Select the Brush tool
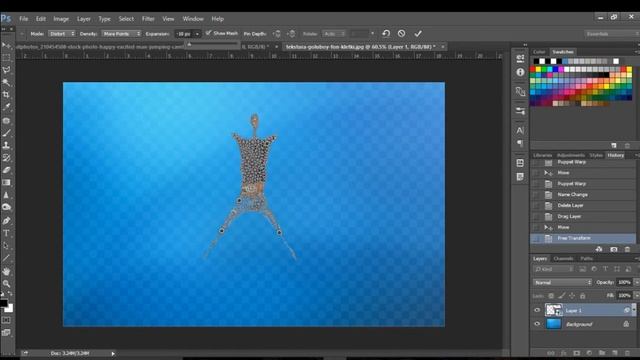Screen dimensions: 640x360 [x=6, y=133]
